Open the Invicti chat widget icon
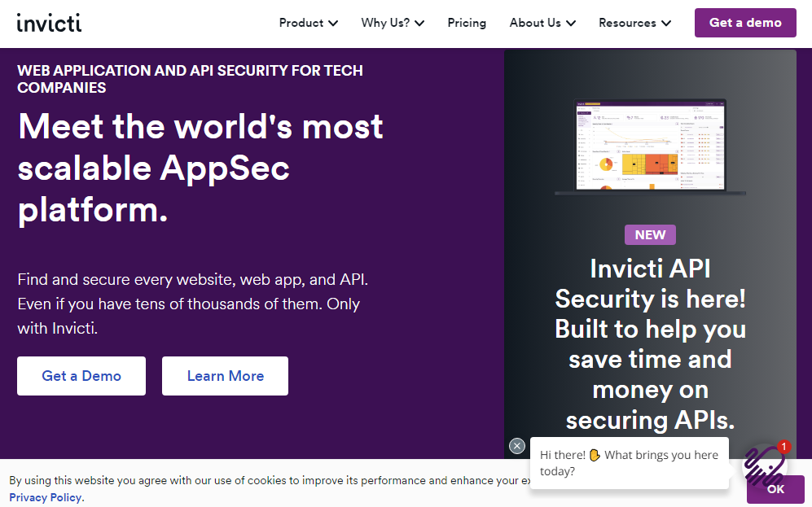 coord(765,464)
